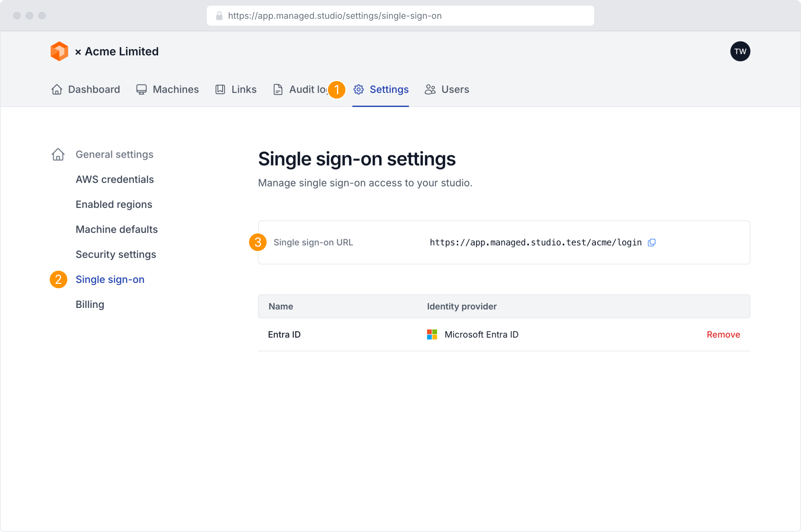
Task: Click the Dashboard home icon
Action: coord(57,90)
